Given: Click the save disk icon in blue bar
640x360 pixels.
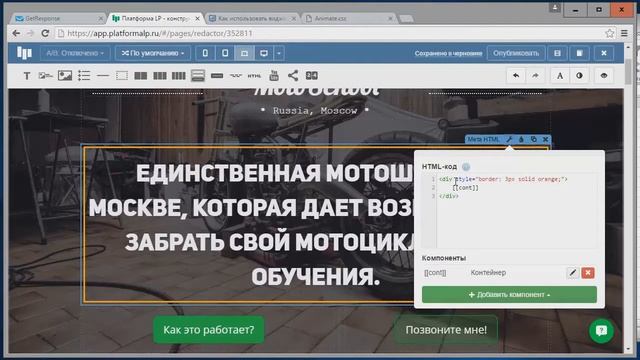Looking at the screenshot, I should [557, 53].
